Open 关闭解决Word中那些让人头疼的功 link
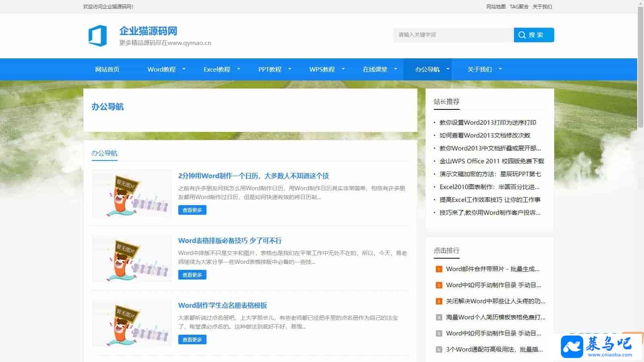Screen dimensions: 644x362 (496, 301)
